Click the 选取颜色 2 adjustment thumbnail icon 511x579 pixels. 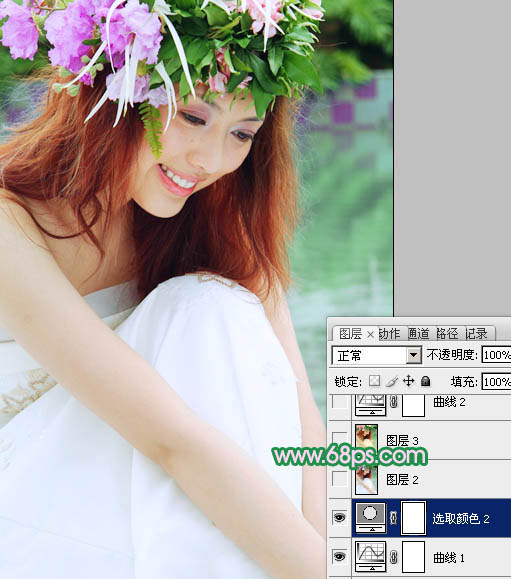[371, 517]
